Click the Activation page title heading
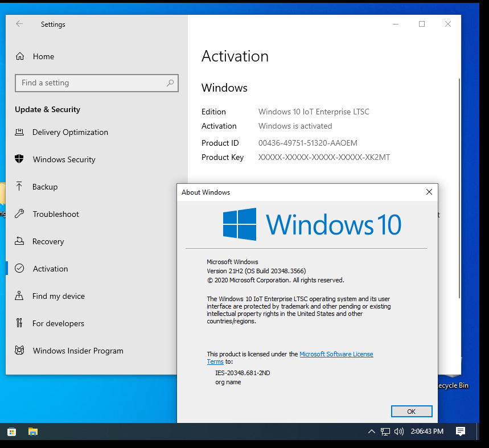The height and width of the screenshot is (448, 489). point(235,56)
